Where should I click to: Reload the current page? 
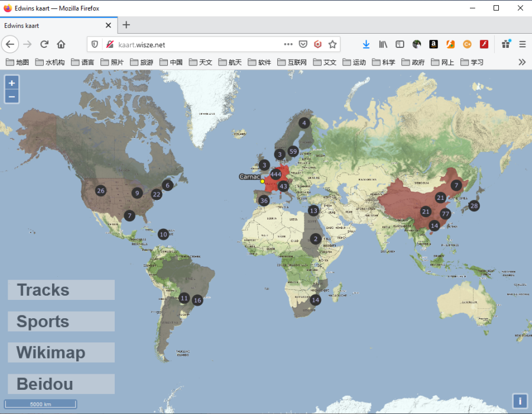pos(44,44)
